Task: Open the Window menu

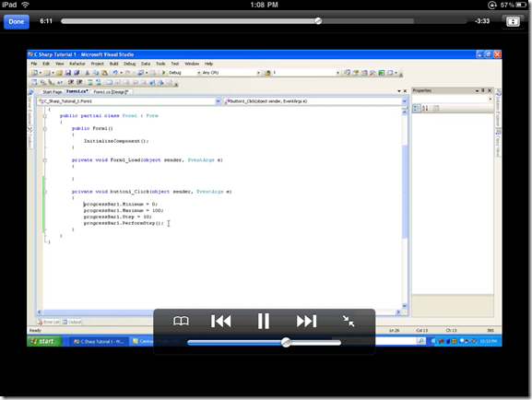Action: (192, 64)
